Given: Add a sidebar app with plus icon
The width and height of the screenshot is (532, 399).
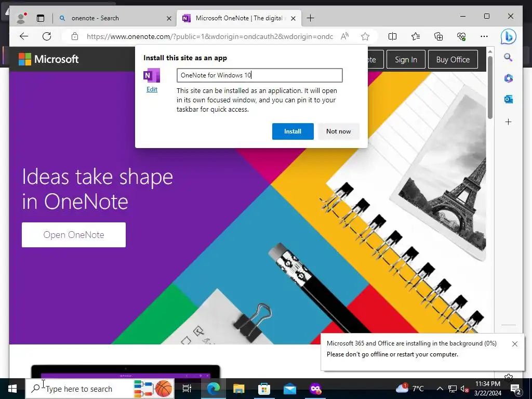Looking at the screenshot, I should point(508,122).
